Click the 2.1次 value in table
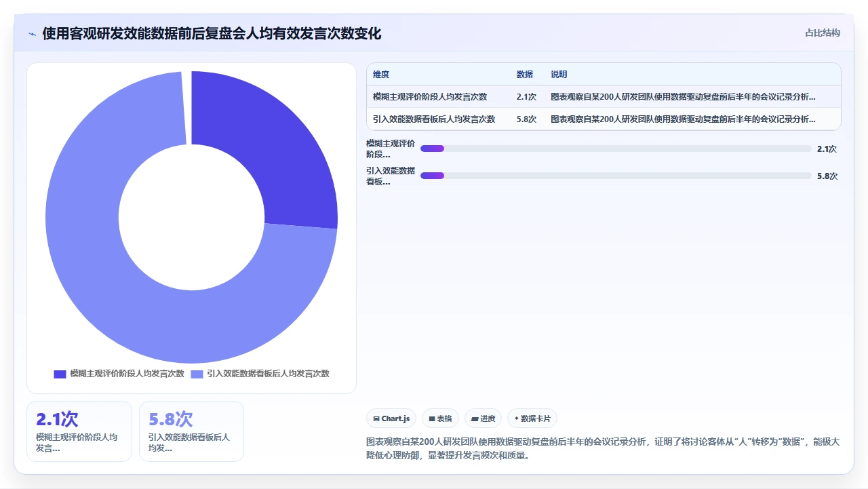Image resolution: width=868 pixels, height=489 pixels. point(526,97)
